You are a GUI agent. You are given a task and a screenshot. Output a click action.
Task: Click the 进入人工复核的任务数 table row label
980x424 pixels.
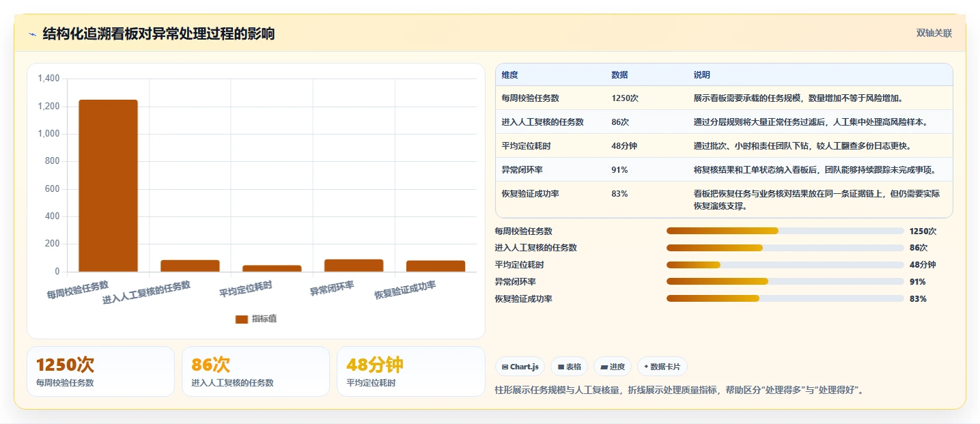(x=543, y=122)
